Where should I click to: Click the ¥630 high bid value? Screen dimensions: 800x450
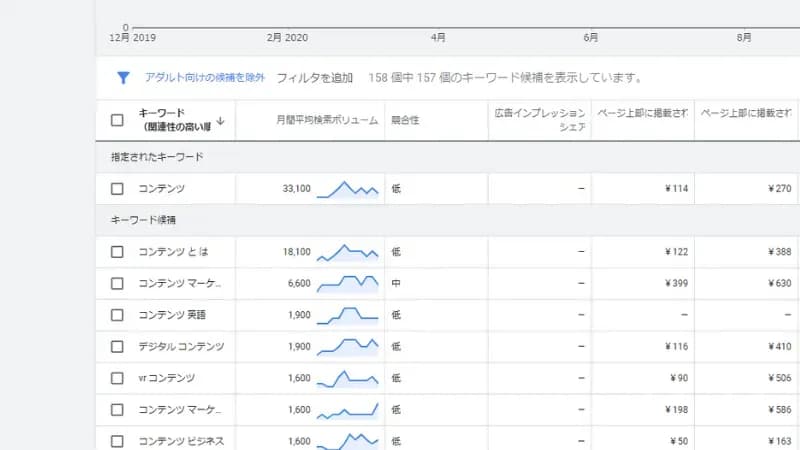click(x=780, y=284)
